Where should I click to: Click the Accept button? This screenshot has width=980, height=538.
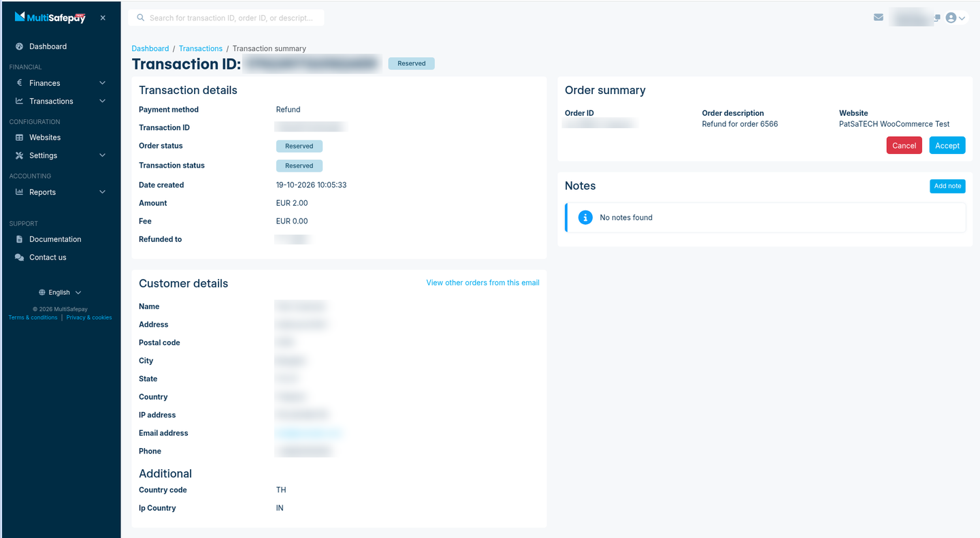point(947,145)
